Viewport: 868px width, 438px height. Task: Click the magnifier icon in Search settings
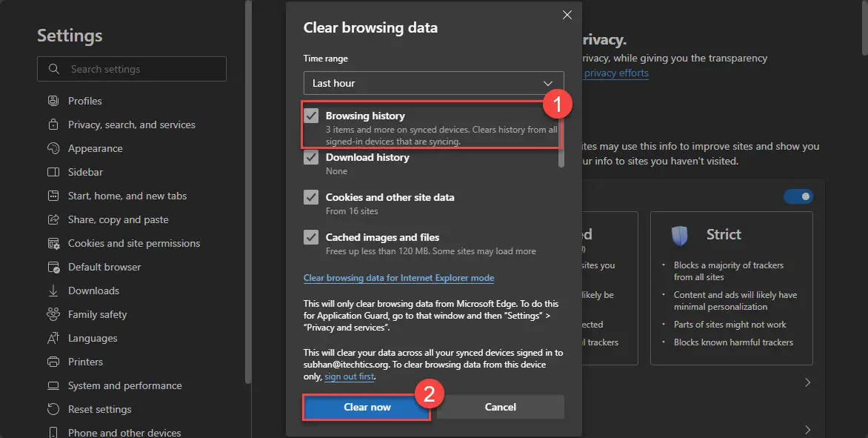(53, 69)
